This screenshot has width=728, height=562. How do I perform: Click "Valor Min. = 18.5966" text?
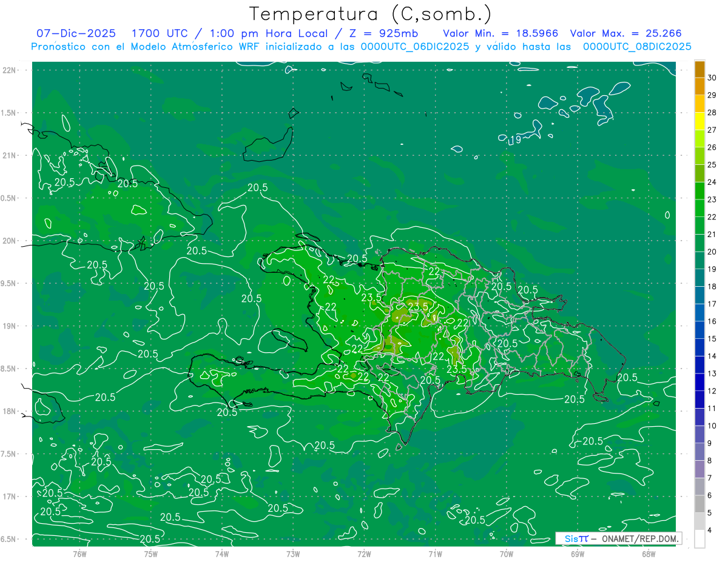click(500, 33)
